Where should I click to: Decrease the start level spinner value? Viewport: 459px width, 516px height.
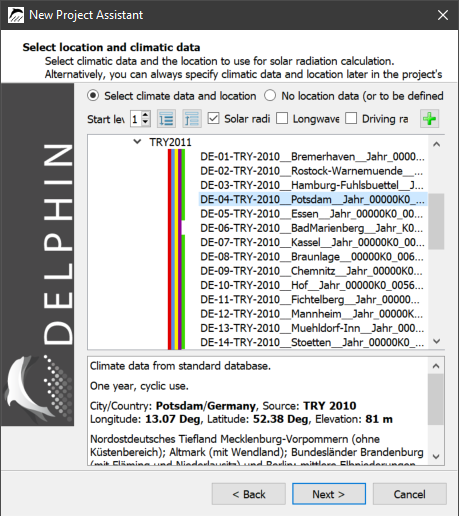(x=145, y=123)
